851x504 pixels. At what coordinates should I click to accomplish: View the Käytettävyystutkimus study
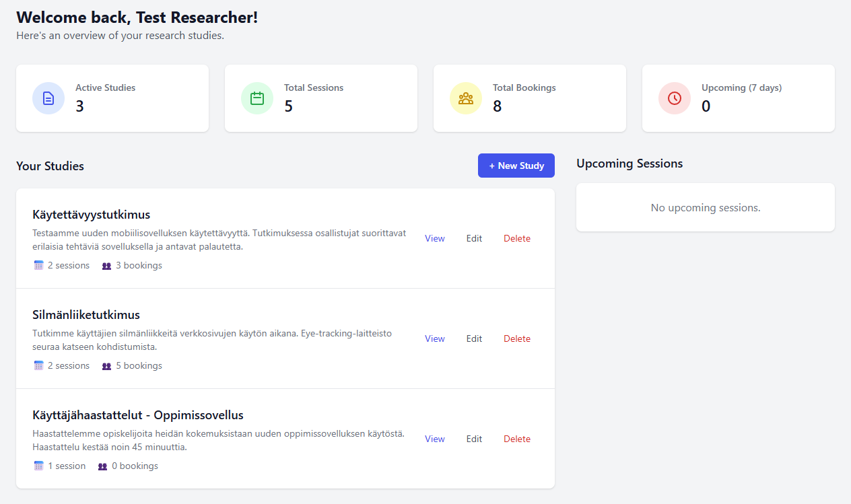434,238
